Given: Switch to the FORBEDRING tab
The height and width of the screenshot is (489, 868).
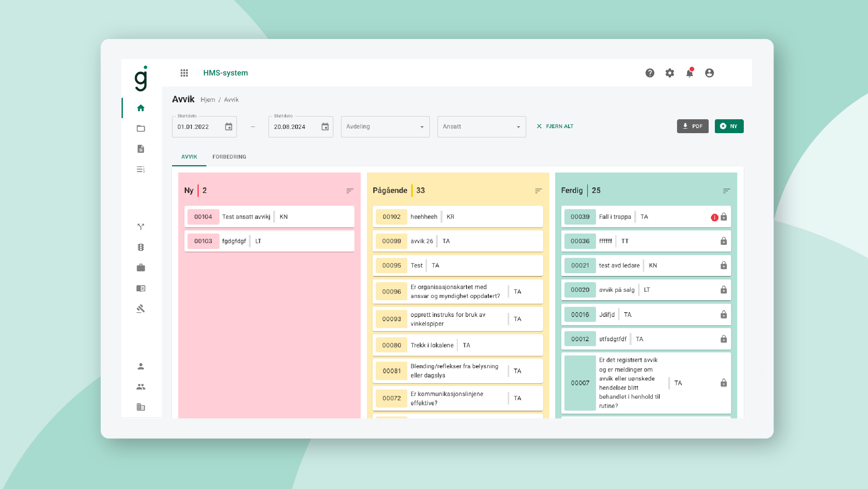Looking at the screenshot, I should [x=229, y=157].
